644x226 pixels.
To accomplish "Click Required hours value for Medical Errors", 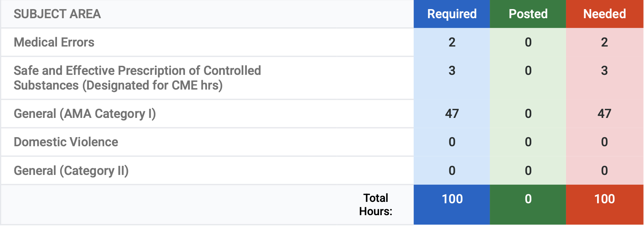I will (x=452, y=42).
